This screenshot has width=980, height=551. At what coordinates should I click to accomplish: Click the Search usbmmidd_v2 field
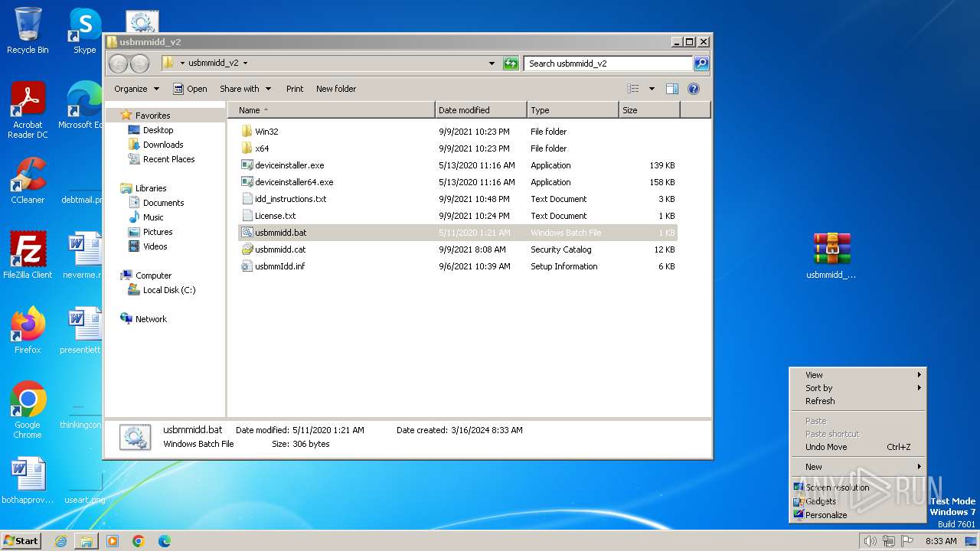point(608,64)
